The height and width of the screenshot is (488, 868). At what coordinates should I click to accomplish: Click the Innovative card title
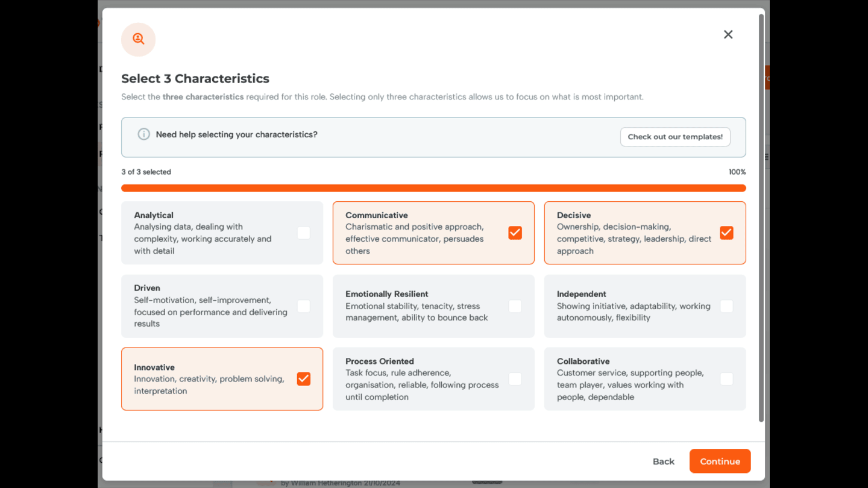154,368
